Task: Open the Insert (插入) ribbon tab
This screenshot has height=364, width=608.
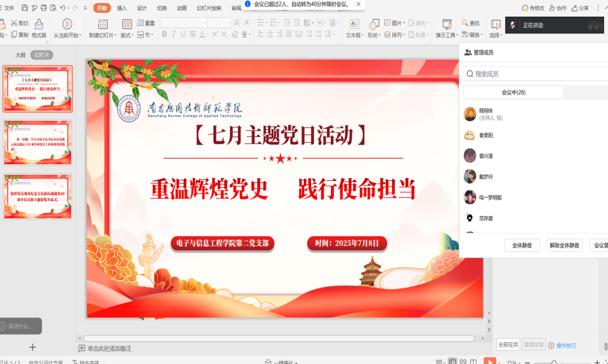Action: [x=122, y=8]
